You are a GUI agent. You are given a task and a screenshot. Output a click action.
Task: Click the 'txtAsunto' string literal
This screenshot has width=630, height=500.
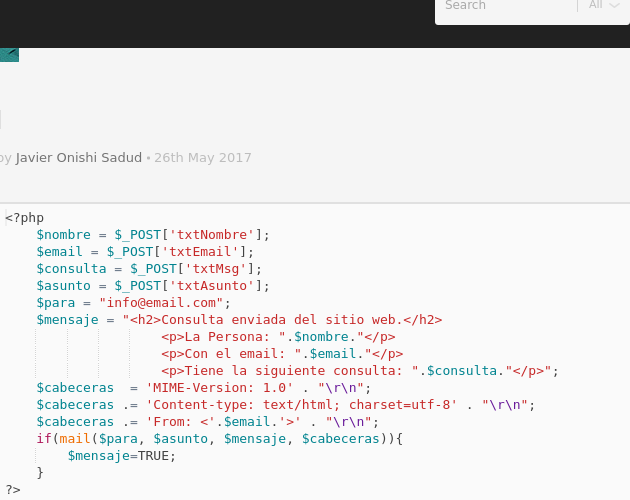tap(212, 286)
